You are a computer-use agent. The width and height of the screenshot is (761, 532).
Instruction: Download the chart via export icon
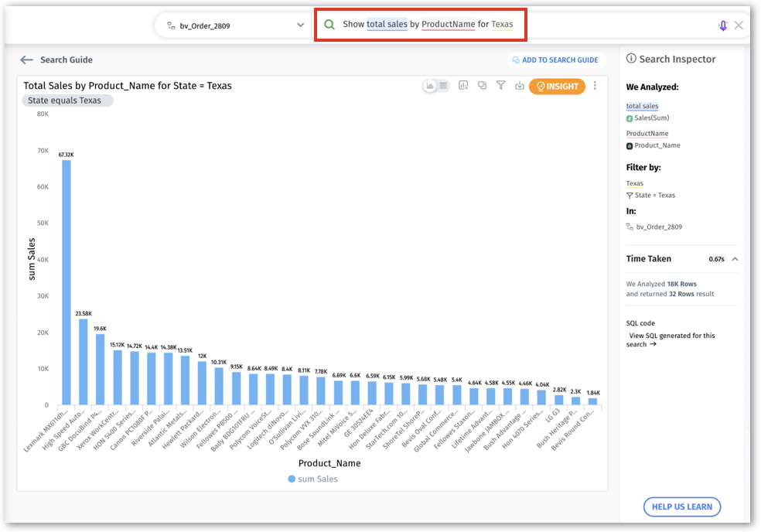coord(519,86)
